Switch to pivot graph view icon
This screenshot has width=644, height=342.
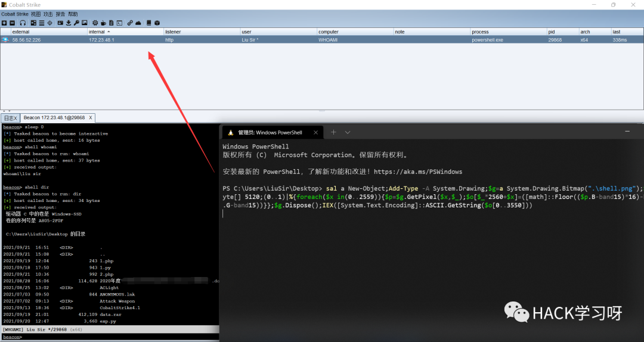[x=33, y=23]
